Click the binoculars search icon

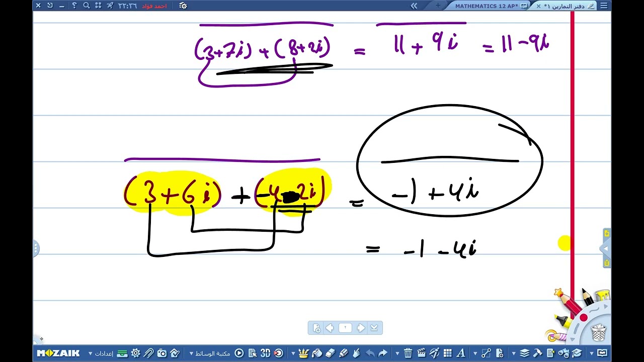[563, 353]
